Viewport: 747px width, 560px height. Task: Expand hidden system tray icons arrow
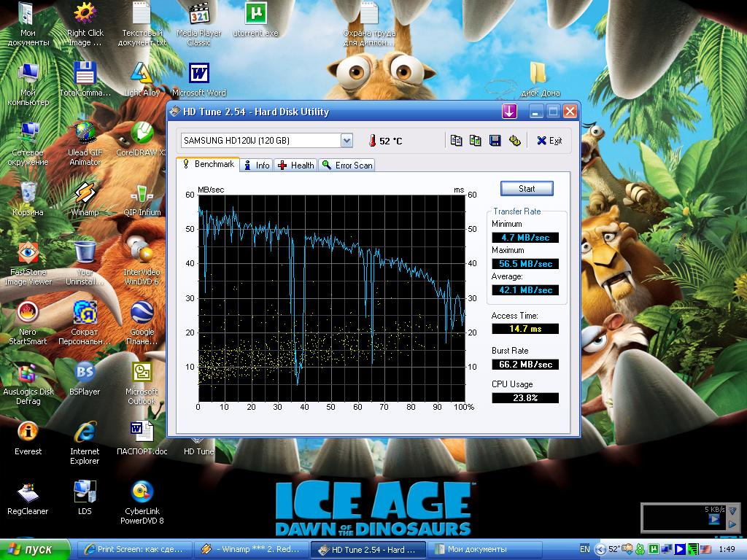coord(600,549)
